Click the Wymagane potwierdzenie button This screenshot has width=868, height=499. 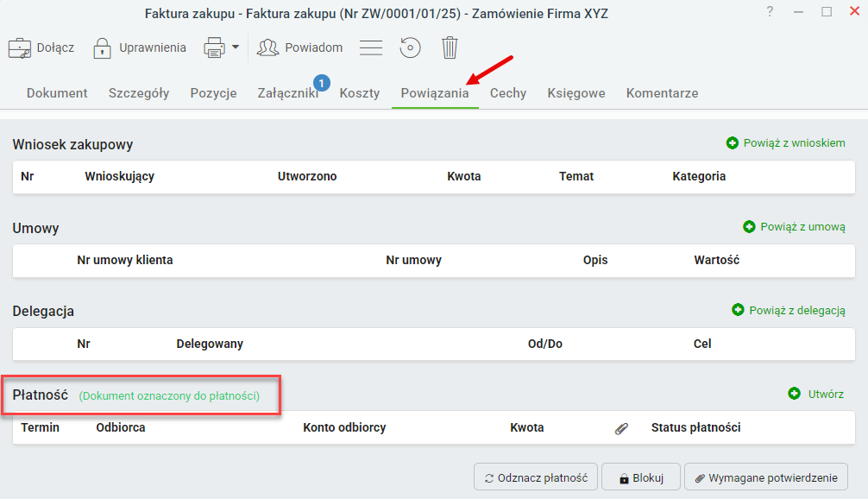click(766, 477)
